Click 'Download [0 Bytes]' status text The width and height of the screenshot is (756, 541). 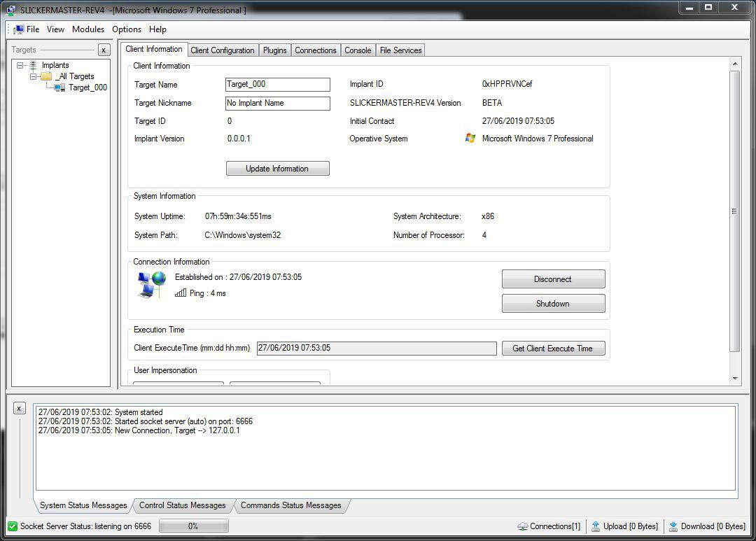pos(713,526)
